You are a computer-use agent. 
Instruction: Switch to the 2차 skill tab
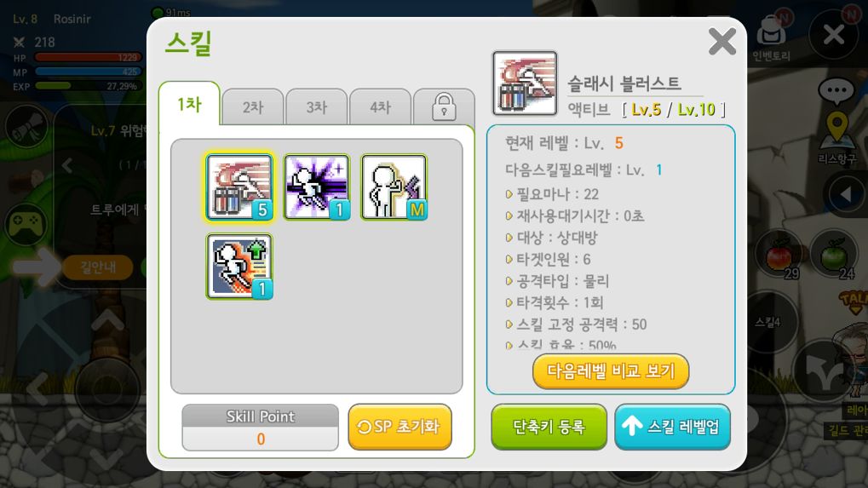click(x=253, y=106)
